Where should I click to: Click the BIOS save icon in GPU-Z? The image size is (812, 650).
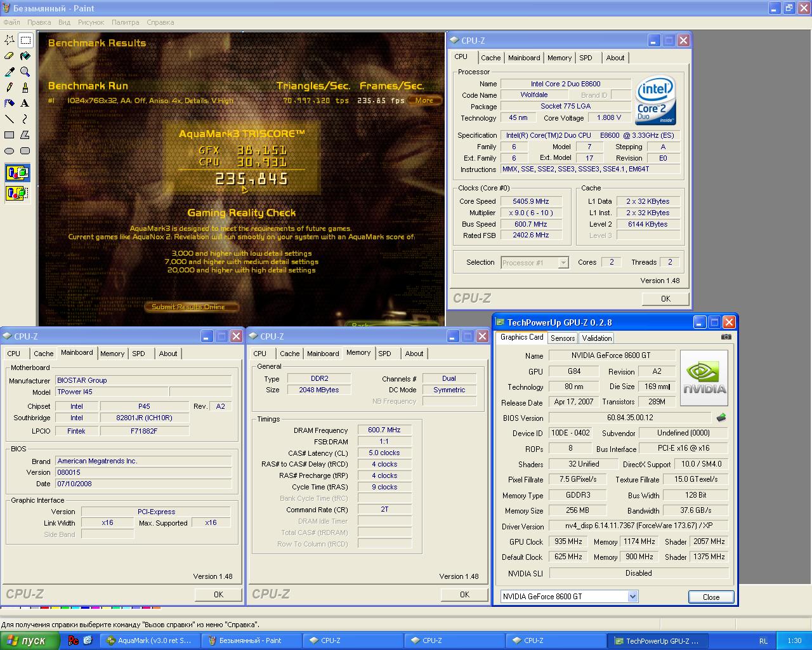coord(721,418)
